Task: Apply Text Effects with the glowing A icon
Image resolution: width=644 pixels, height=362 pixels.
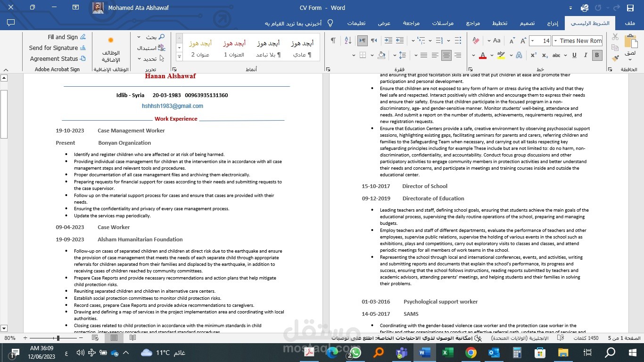Action: [519, 55]
